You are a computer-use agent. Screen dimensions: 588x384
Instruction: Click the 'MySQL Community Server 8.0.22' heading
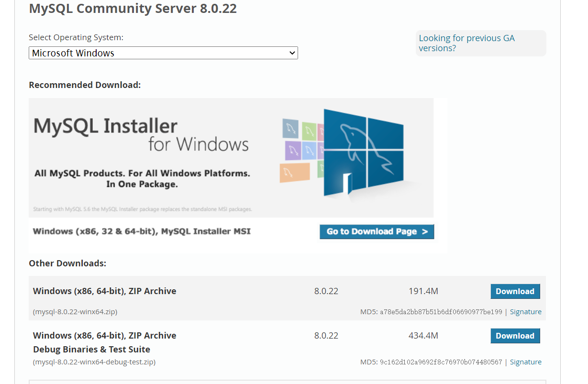pyautogui.click(x=133, y=9)
